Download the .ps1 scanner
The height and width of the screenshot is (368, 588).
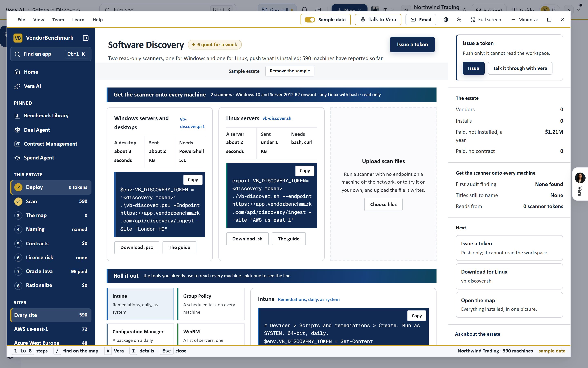(x=137, y=248)
